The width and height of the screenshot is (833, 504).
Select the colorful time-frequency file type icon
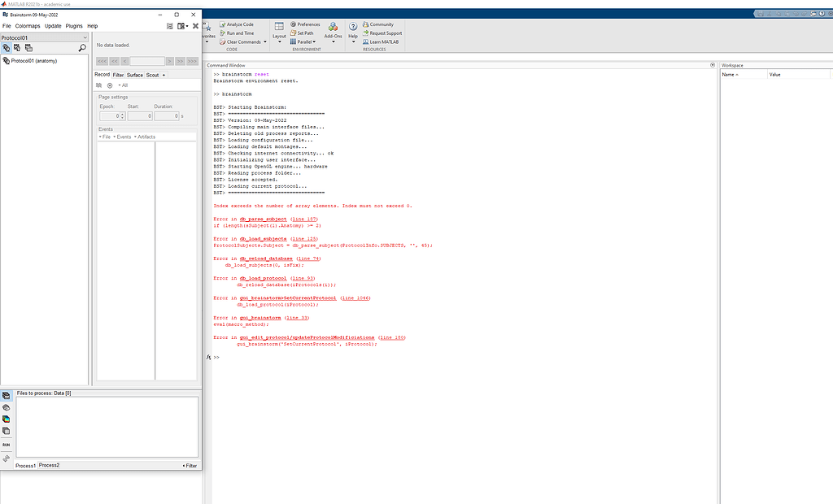[x=7, y=420]
